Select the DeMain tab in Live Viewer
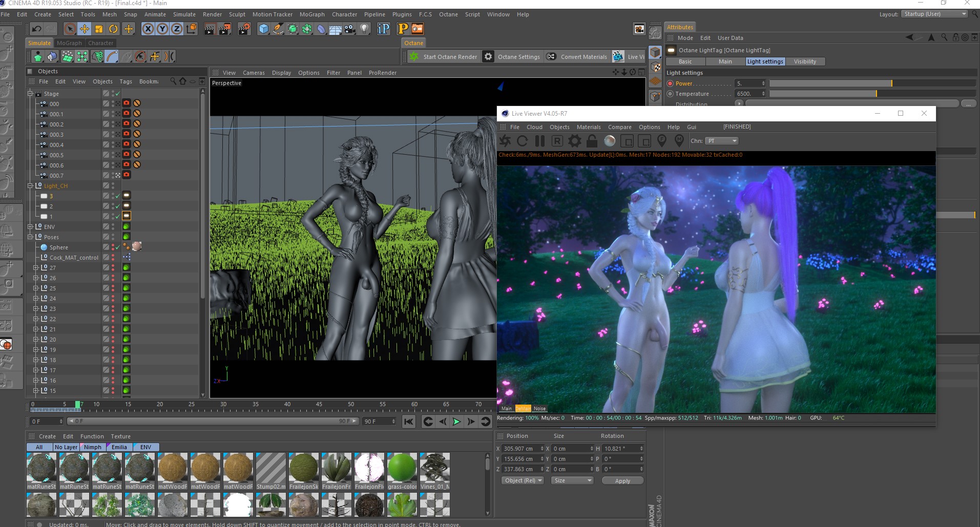The image size is (980, 527). point(523,408)
